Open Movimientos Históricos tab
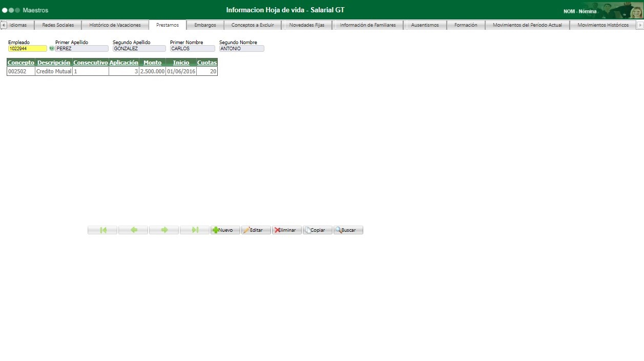 (603, 25)
